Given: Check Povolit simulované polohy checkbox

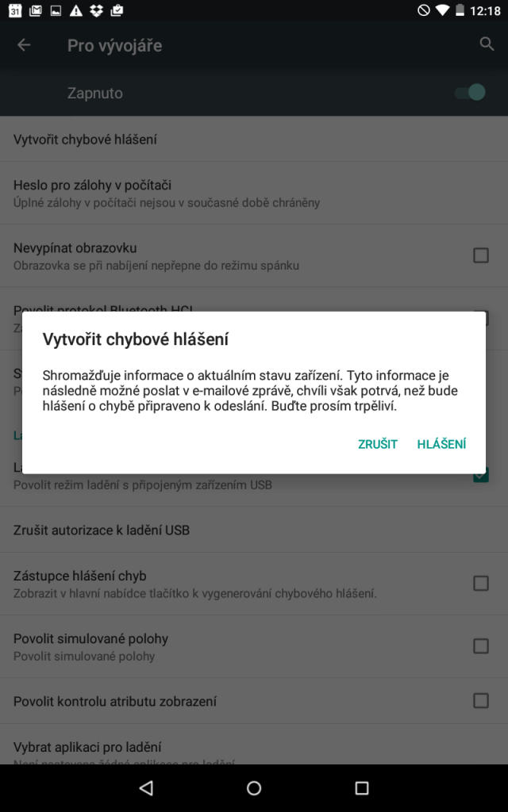Looking at the screenshot, I should (x=480, y=645).
